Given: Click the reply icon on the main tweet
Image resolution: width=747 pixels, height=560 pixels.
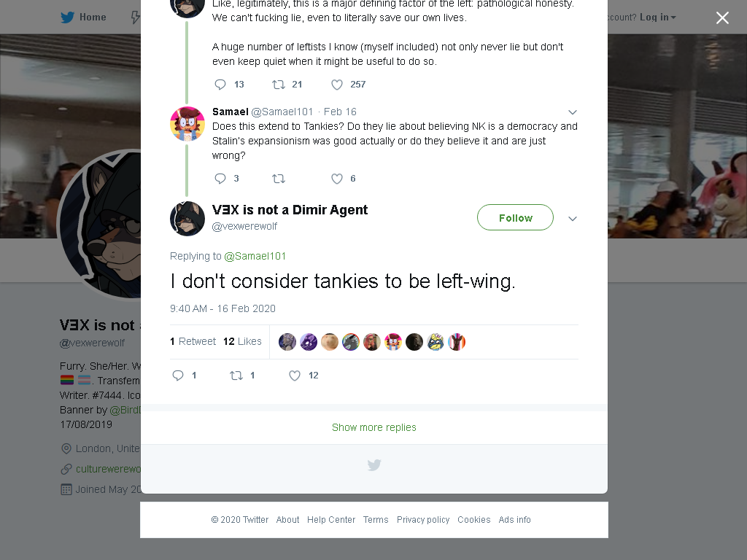Looking at the screenshot, I should [x=178, y=376].
